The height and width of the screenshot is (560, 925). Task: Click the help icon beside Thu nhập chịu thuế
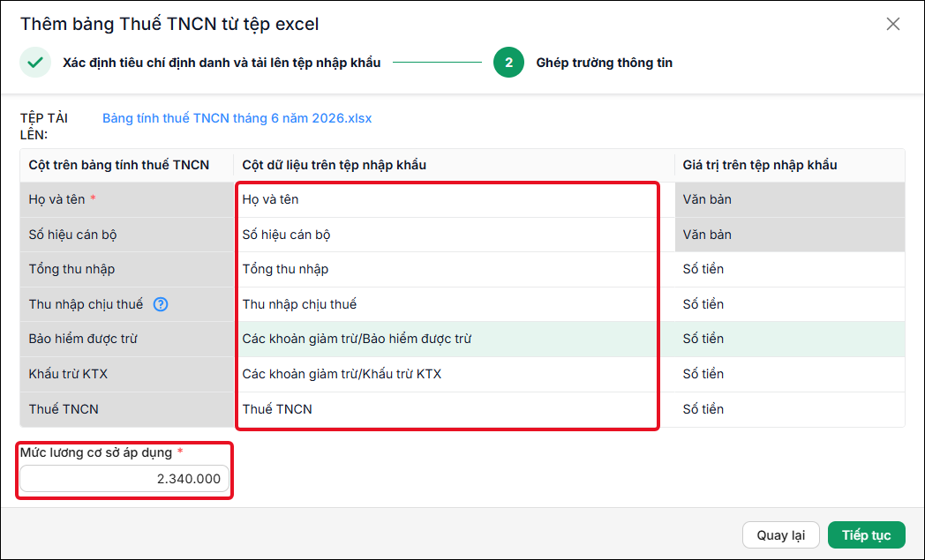tap(161, 304)
